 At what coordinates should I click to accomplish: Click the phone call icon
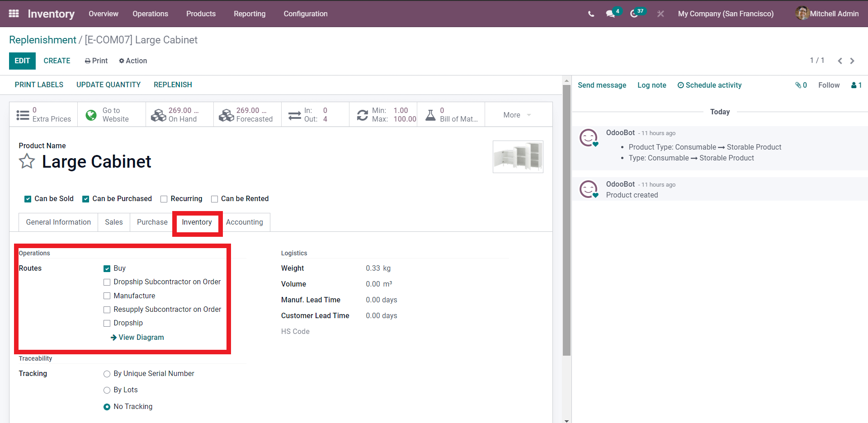pos(591,14)
